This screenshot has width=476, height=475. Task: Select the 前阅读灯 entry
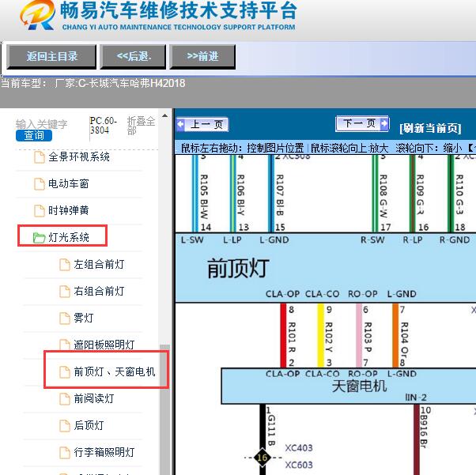point(94,398)
